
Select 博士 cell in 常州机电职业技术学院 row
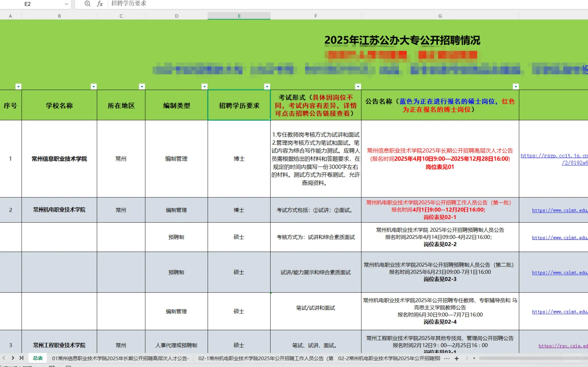tap(239, 210)
